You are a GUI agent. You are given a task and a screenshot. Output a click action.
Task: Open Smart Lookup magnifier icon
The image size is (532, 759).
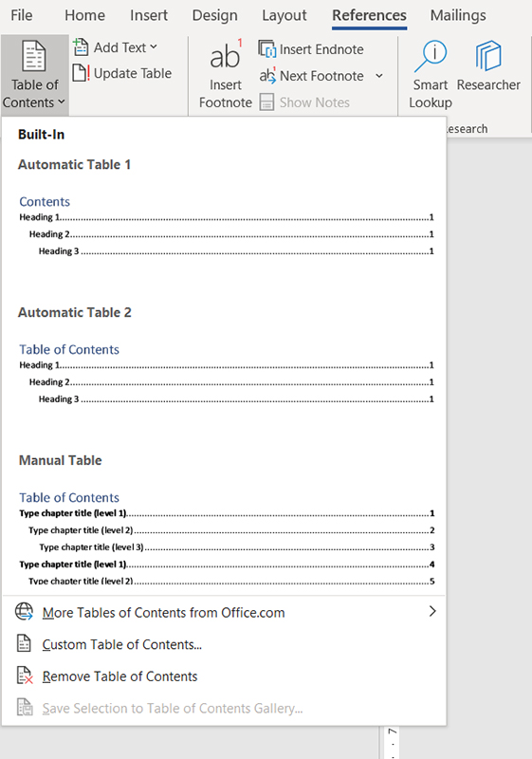pos(431,56)
